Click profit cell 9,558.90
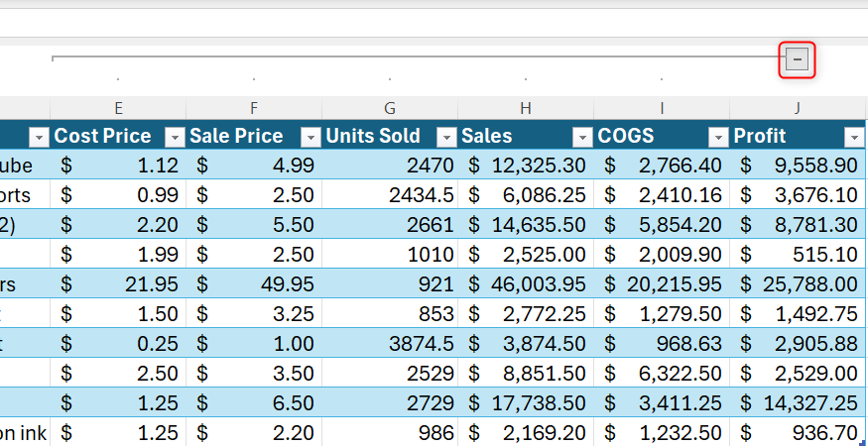 pyautogui.click(x=798, y=165)
